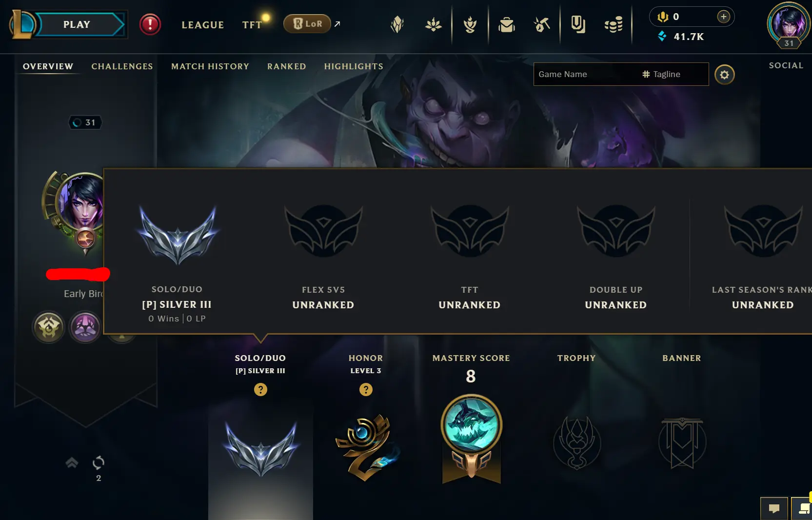This screenshot has height=520, width=812.
Task: Switch to the Match History tab
Action: [210, 66]
